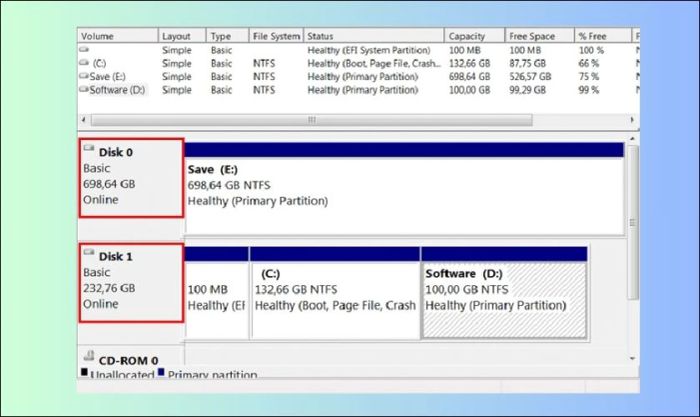Screen dimensions: 700x417
Task: Click the Status column header
Action: (x=374, y=36)
